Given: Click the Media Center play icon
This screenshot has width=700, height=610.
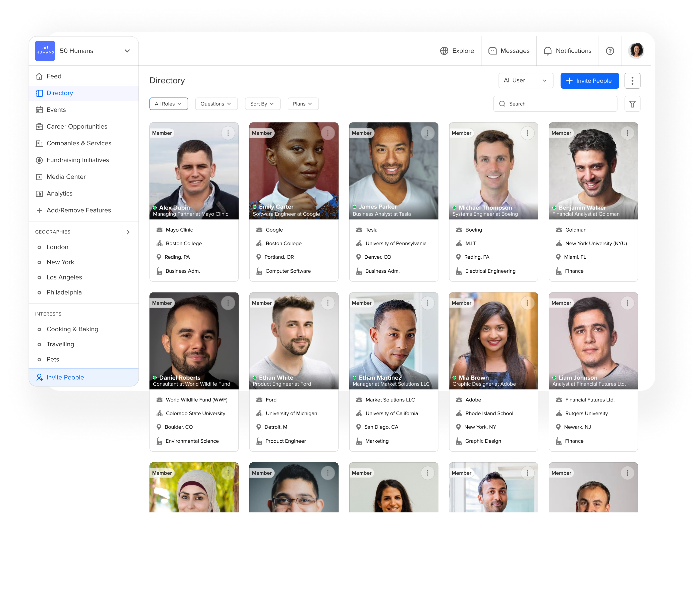Looking at the screenshot, I should pyautogui.click(x=39, y=177).
